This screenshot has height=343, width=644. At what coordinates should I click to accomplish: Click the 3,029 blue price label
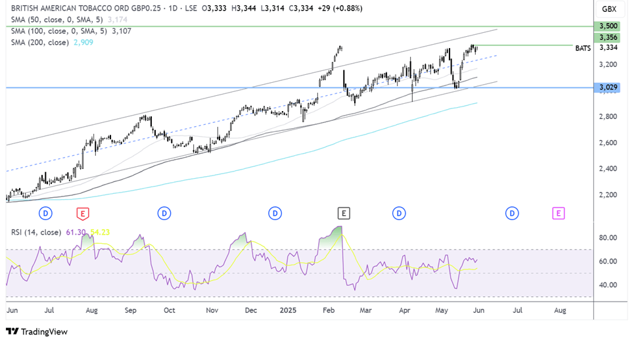(x=609, y=87)
